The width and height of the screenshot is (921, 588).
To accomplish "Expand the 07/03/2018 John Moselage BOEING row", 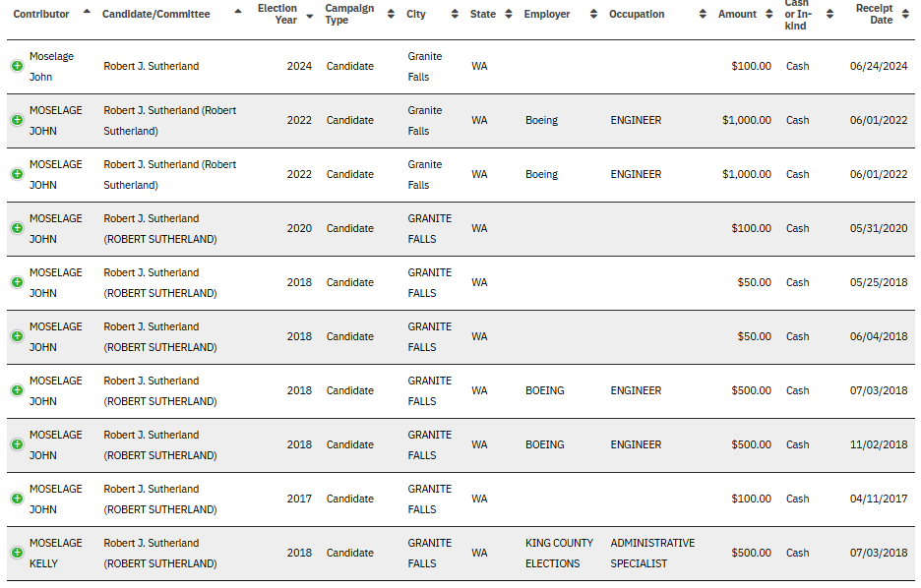I will click(x=17, y=390).
